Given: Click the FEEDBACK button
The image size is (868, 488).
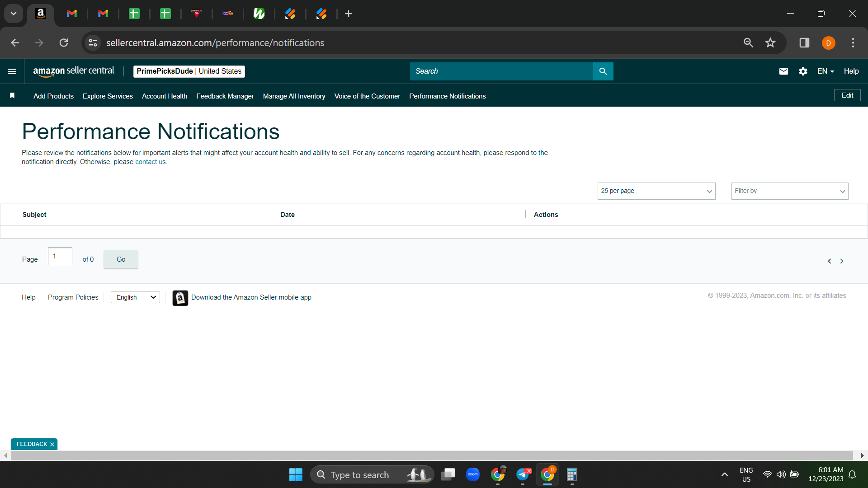Looking at the screenshot, I should tap(32, 444).
